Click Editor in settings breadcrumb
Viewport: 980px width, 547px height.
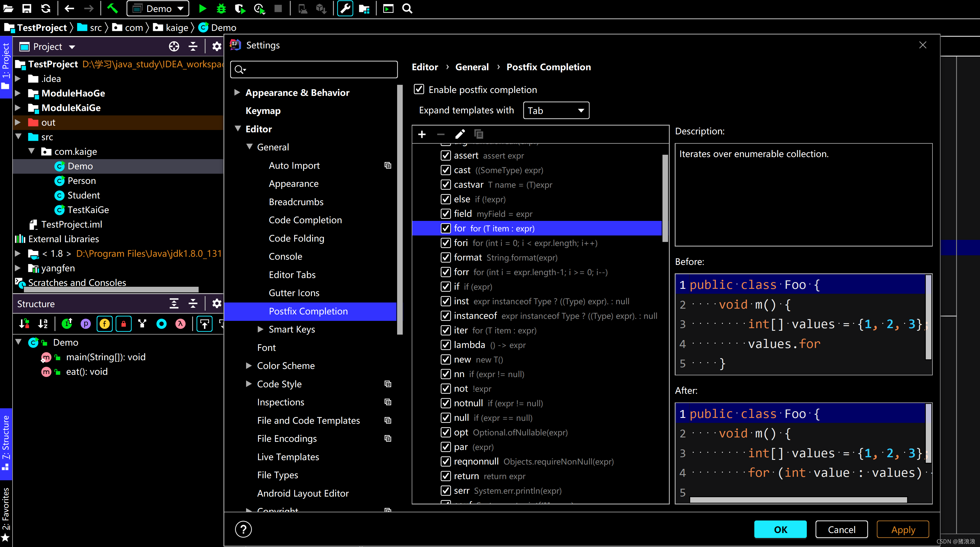coord(425,67)
